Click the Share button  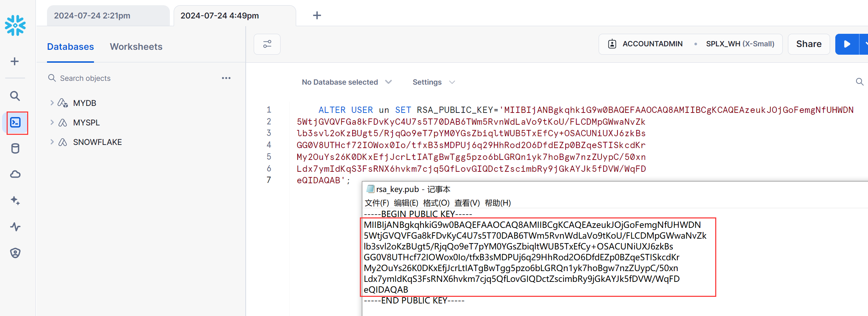click(x=808, y=44)
